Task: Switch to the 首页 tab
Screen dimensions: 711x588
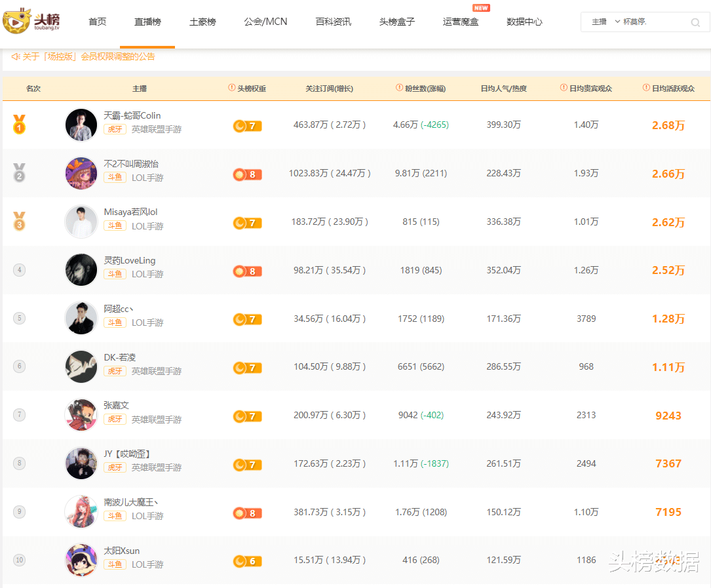Action: pos(97,22)
